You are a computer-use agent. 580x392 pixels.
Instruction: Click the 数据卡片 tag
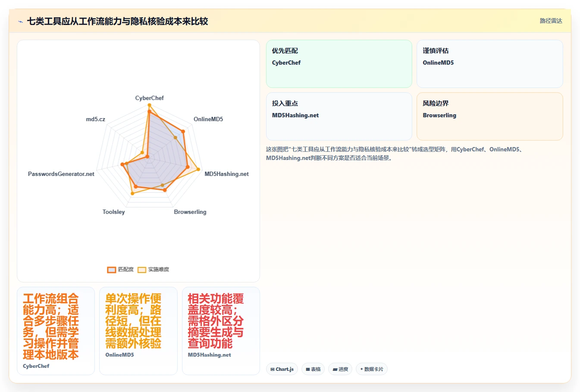[372, 369]
